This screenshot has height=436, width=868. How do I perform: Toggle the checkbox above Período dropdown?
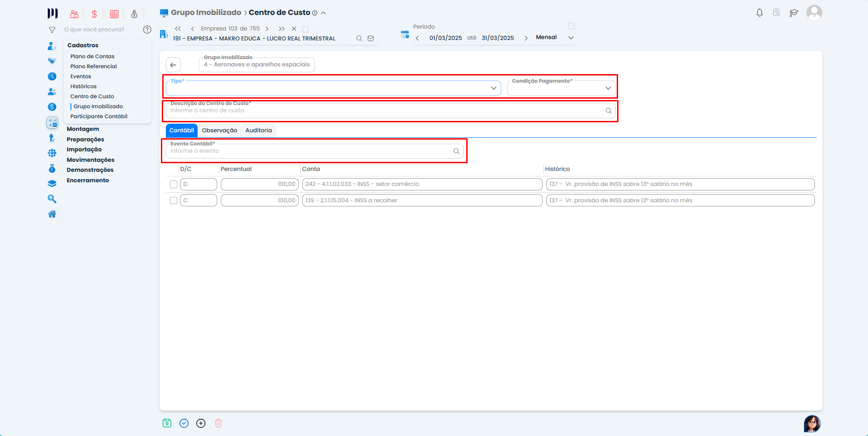tap(571, 26)
